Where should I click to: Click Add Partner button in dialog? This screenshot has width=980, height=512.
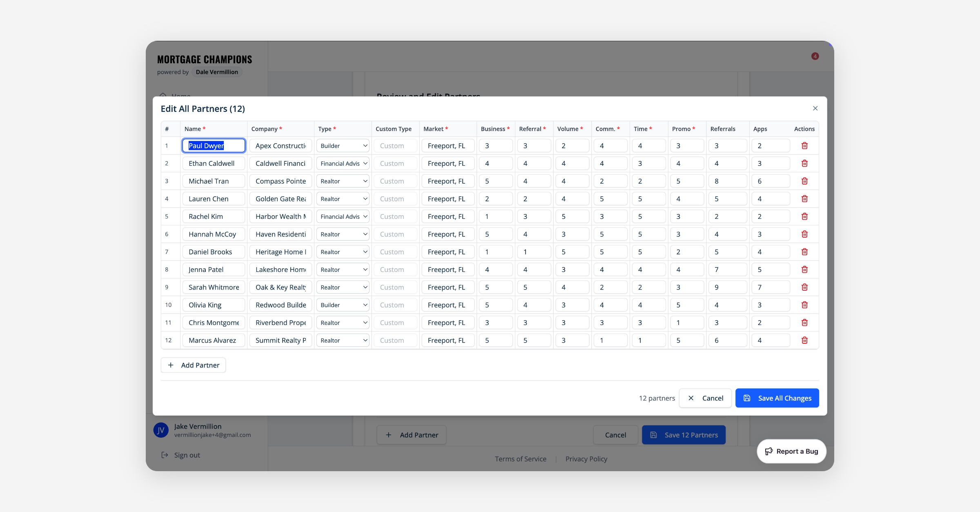194,365
